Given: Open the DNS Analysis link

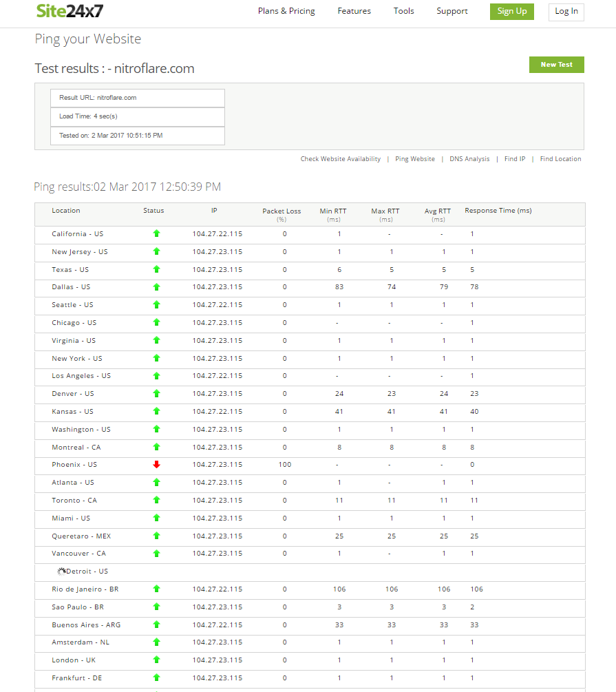Looking at the screenshot, I should click(x=469, y=159).
